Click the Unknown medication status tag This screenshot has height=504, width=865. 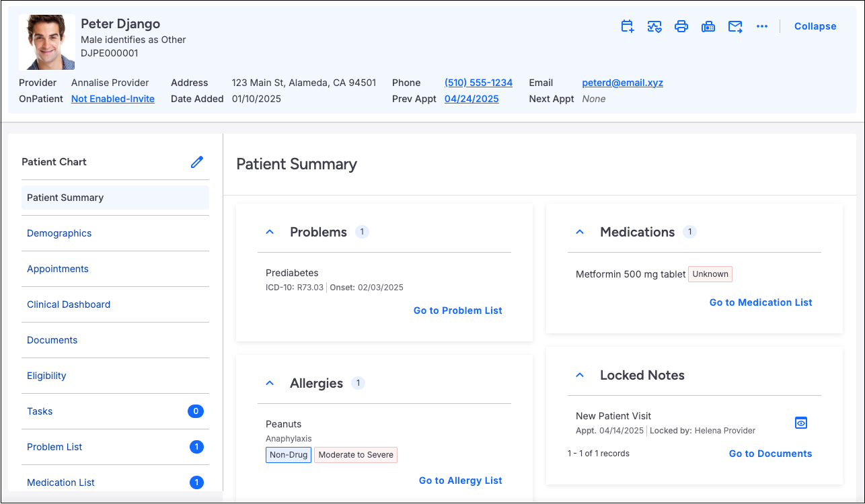710,274
